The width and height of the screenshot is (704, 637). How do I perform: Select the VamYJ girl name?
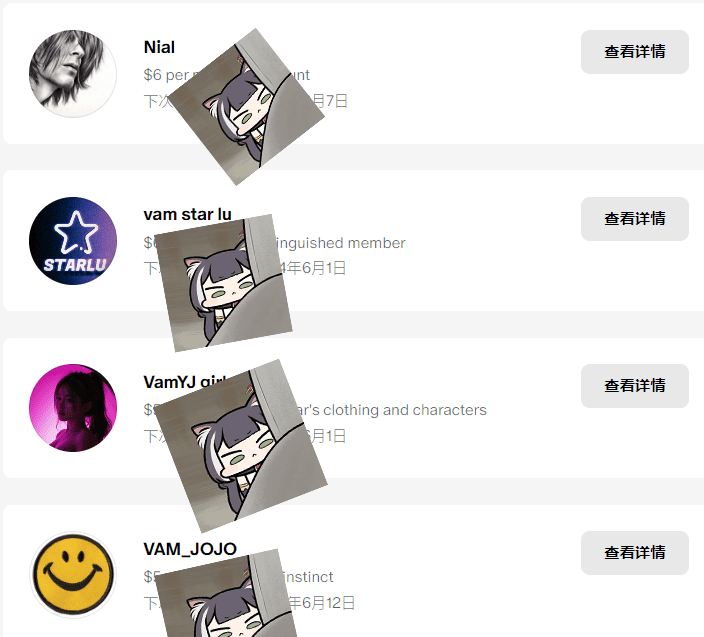(x=185, y=382)
